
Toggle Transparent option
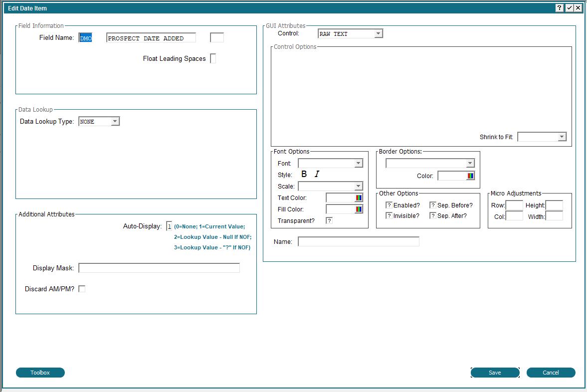pyautogui.click(x=329, y=220)
